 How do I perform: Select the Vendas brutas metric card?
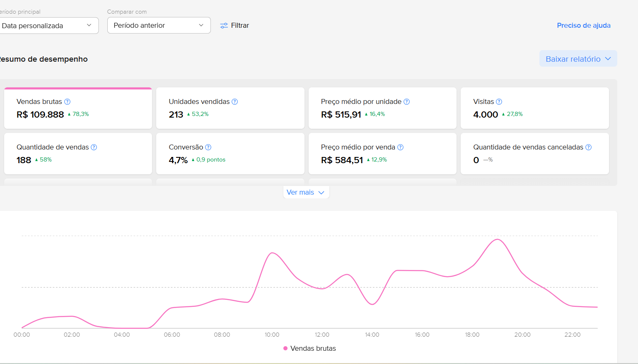pos(78,108)
